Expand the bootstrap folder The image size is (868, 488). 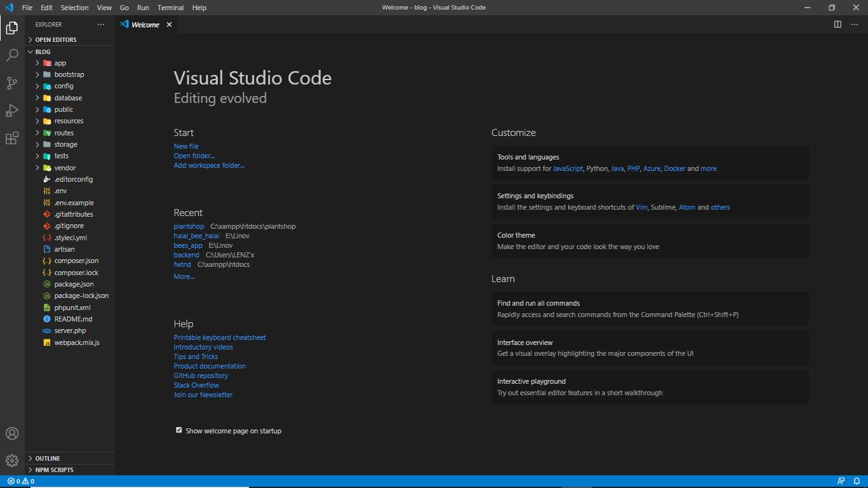(69, 74)
